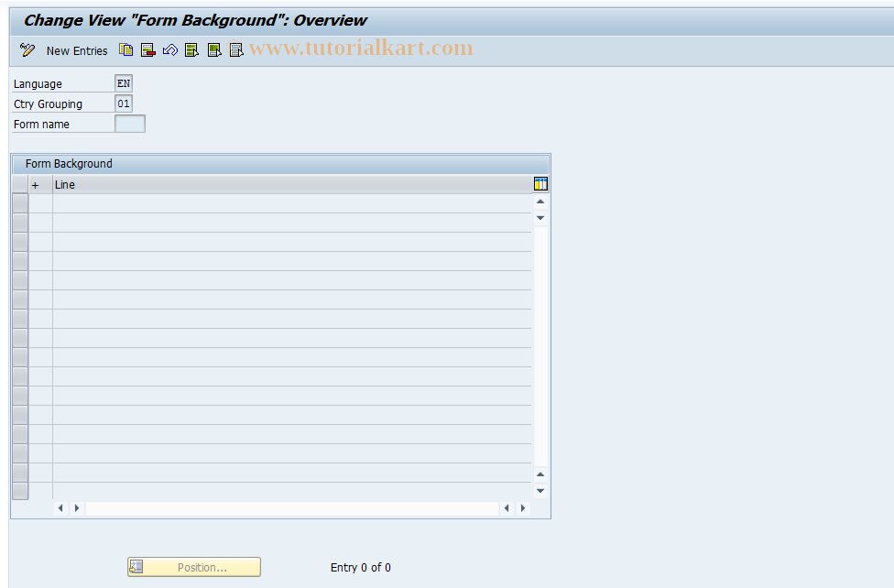Viewport: 894px width, 588px height.
Task: Click the Deselect All icon
Action: point(236,50)
